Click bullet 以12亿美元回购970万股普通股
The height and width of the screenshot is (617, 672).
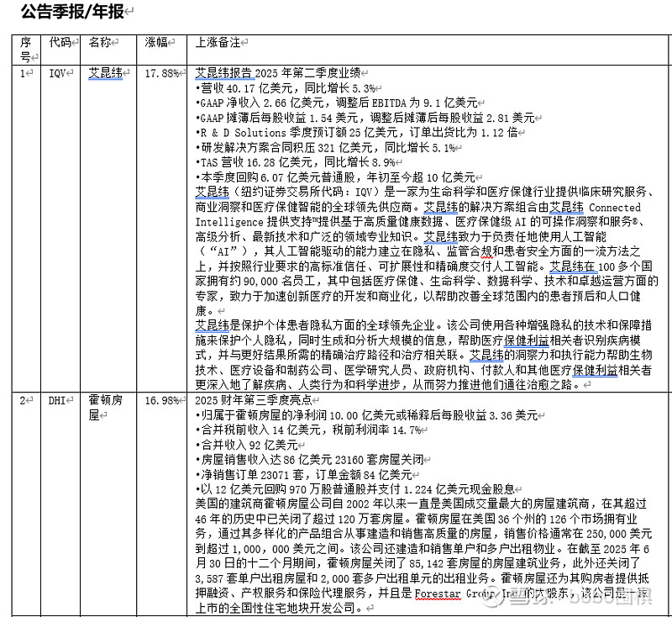tap(355, 489)
